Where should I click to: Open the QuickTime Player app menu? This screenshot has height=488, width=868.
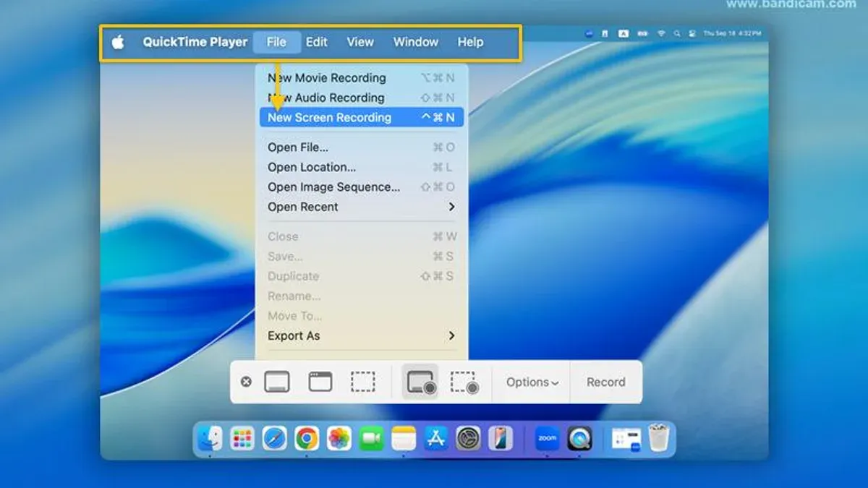(195, 42)
